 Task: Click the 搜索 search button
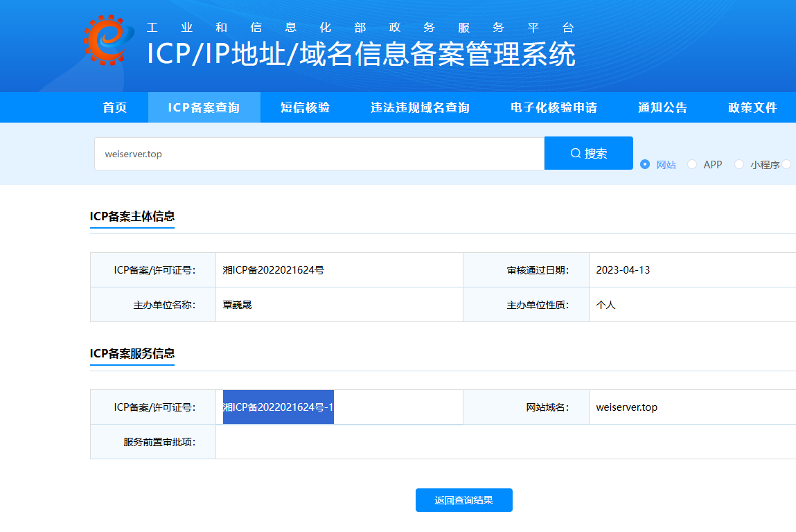(x=588, y=152)
